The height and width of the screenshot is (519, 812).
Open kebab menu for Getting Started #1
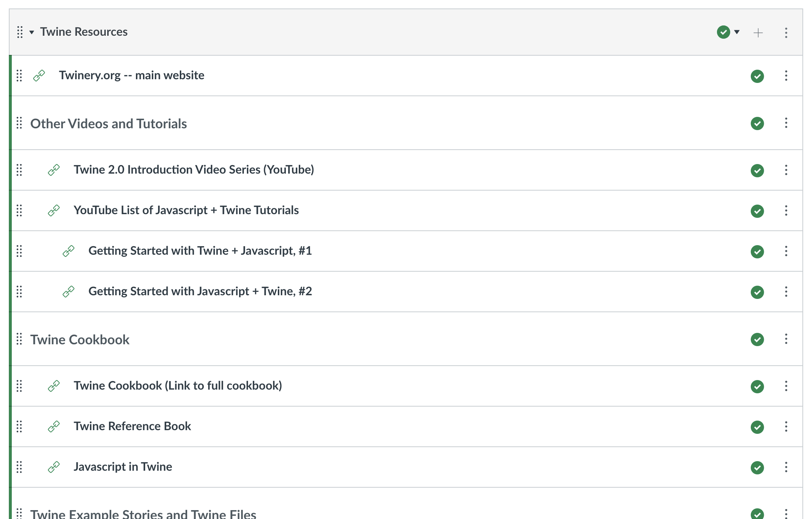click(786, 251)
